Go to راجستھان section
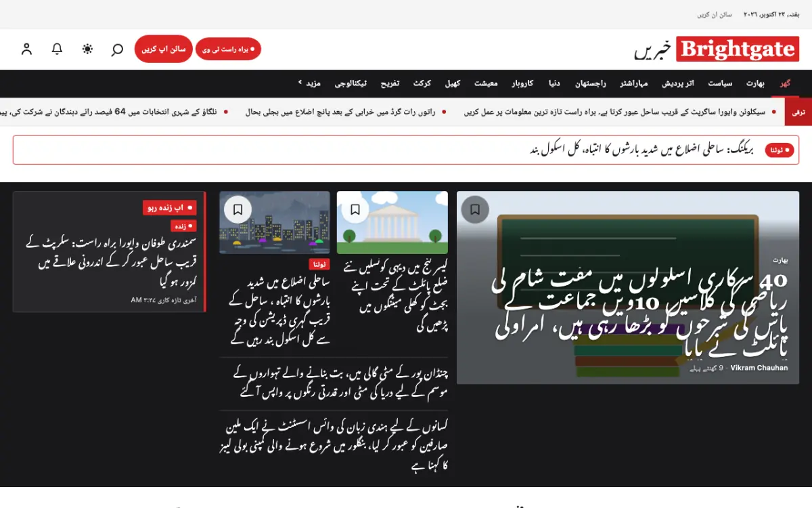Image resolution: width=812 pixels, height=508 pixels. (591, 83)
